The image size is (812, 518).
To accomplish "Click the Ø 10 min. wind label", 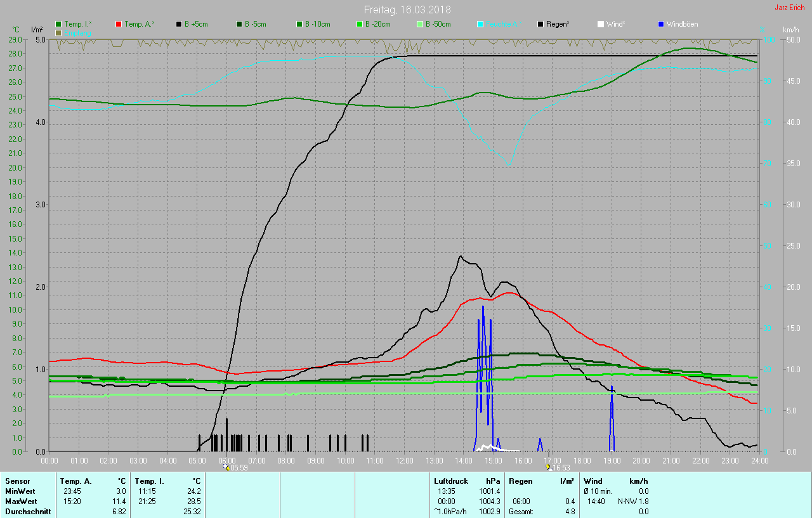I will click(x=598, y=491).
